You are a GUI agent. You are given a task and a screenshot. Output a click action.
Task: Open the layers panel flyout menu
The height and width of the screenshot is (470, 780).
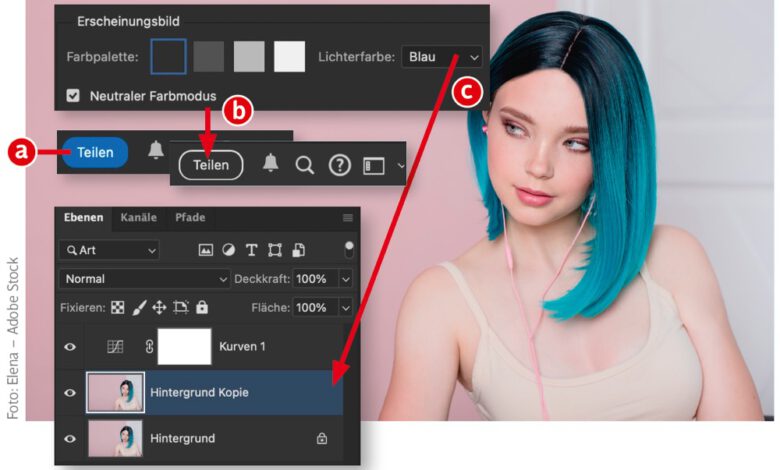348,218
